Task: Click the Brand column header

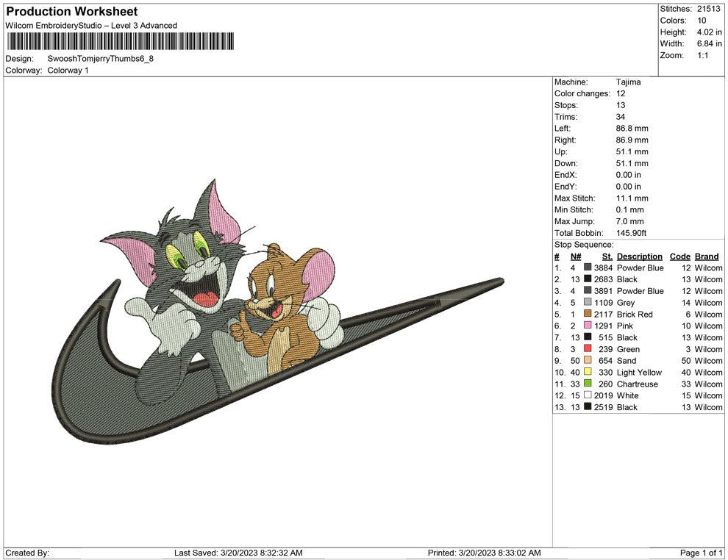Action: point(707,256)
